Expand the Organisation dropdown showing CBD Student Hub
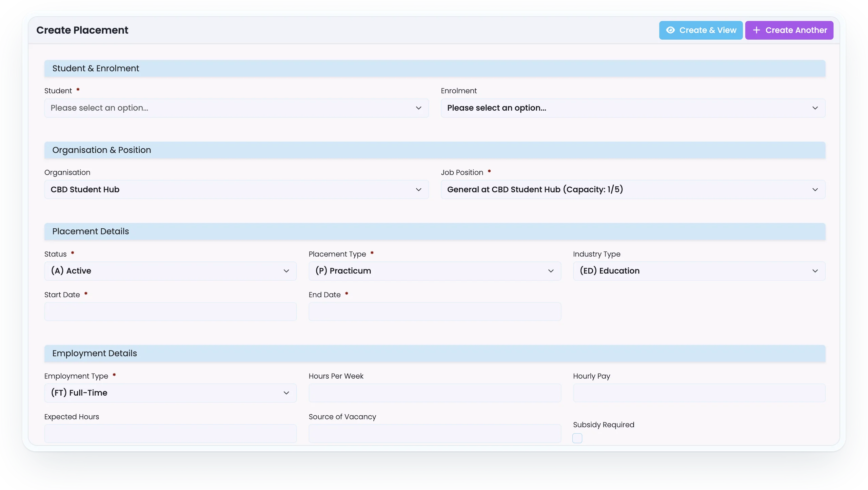Viewport: 868px width, 490px height. coord(236,189)
